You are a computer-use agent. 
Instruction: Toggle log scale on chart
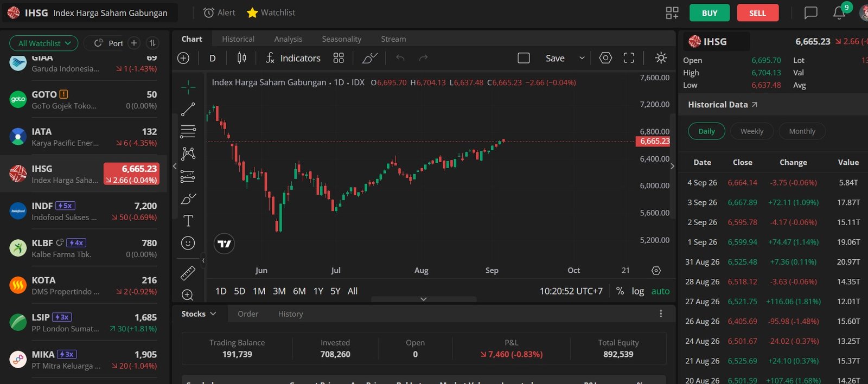[637, 291]
